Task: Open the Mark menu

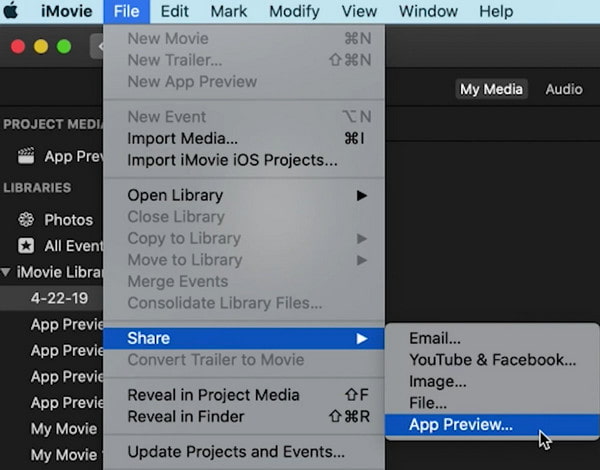Action: pyautogui.click(x=229, y=11)
